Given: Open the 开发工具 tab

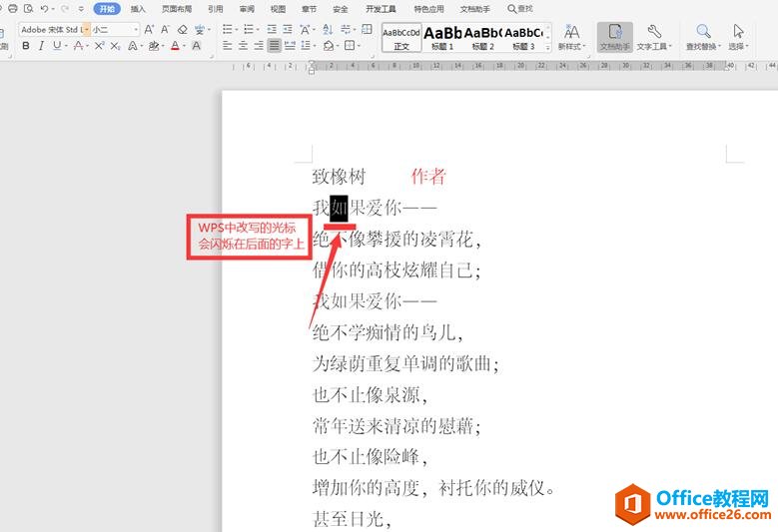Looking at the screenshot, I should point(381,9).
